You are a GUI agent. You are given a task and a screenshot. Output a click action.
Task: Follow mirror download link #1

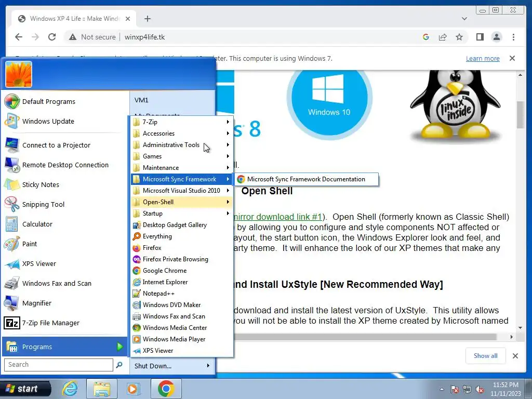tap(277, 217)
